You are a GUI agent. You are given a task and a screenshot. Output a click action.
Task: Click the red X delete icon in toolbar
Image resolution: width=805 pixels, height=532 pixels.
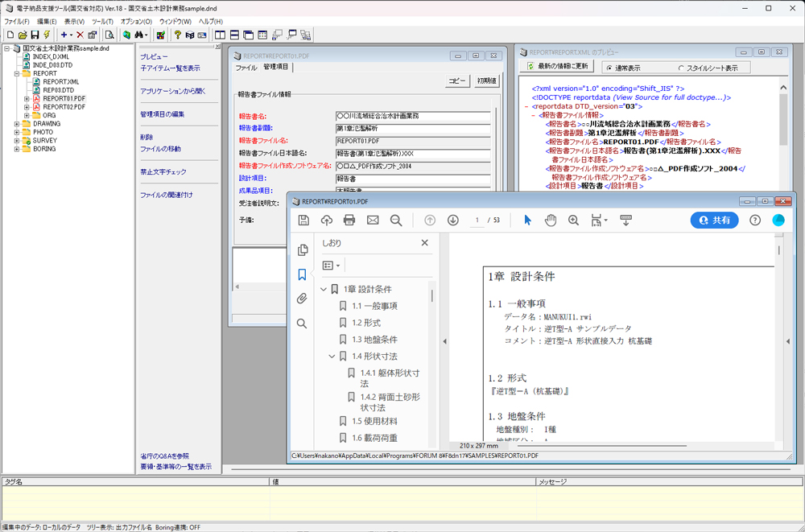coord(80,35)
